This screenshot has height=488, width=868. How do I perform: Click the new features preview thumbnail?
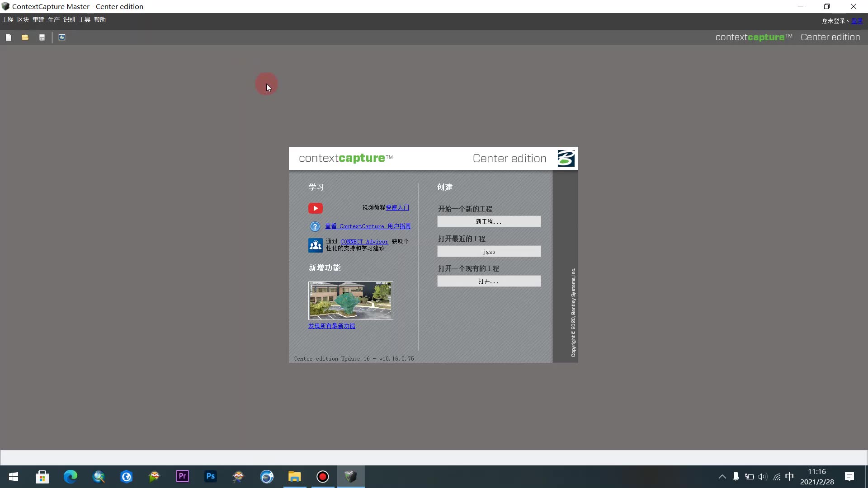(350, 300)
